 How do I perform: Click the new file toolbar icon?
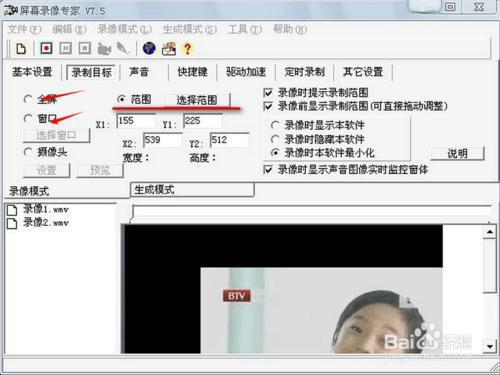click(x=21, y=49)
